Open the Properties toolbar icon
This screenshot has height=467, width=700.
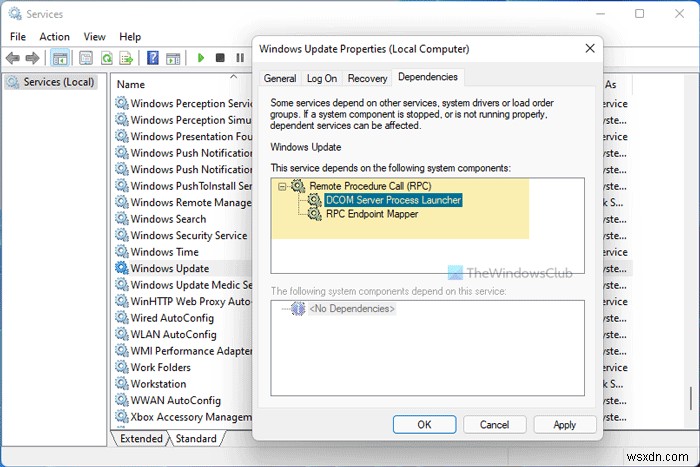(x=86, y=58)
